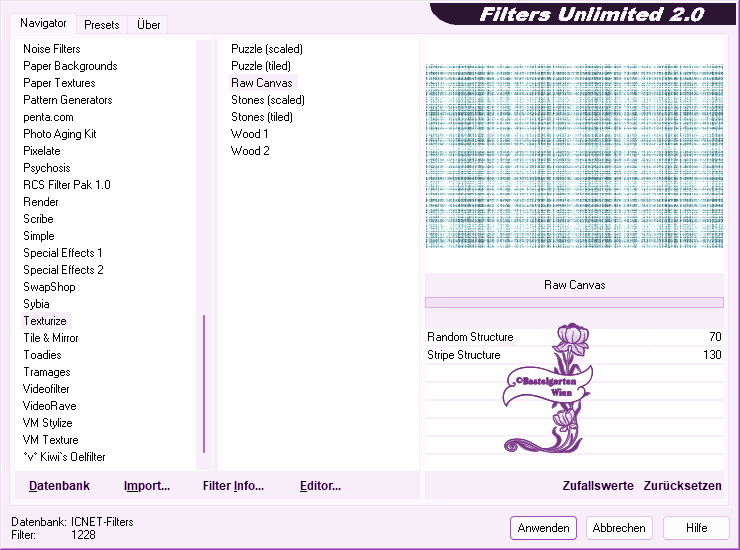Choose Raw Canvas filter

coord(262,83)
